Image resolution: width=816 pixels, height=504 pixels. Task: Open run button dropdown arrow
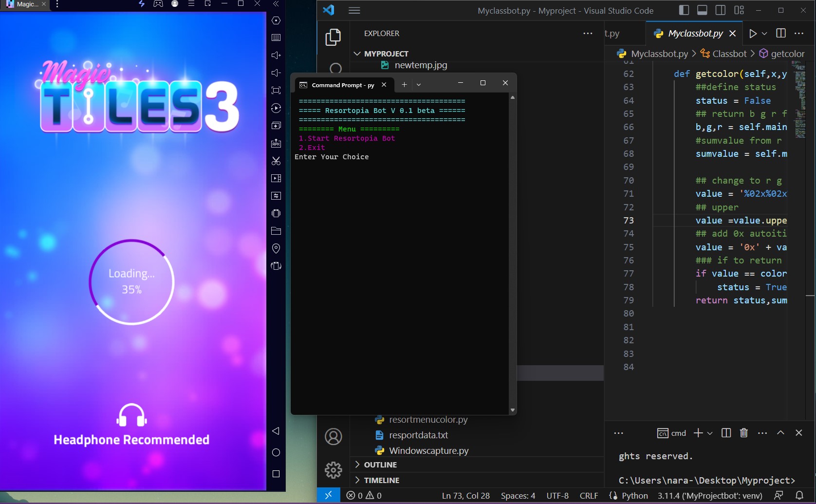tap(764, 34)
